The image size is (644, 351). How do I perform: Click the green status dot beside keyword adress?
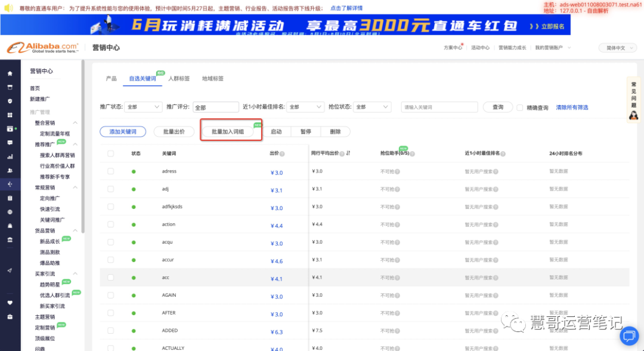(132, 172)
